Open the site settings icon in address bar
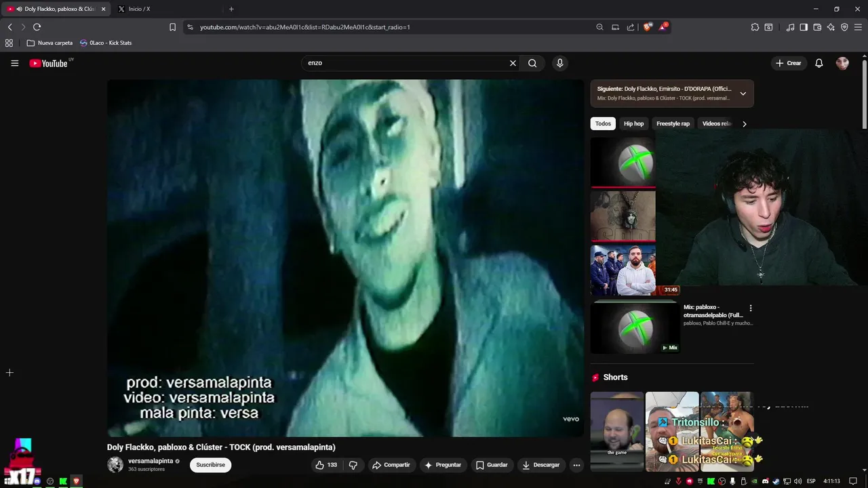The width and height of the screenshot is (868, 488). point(190,27)
